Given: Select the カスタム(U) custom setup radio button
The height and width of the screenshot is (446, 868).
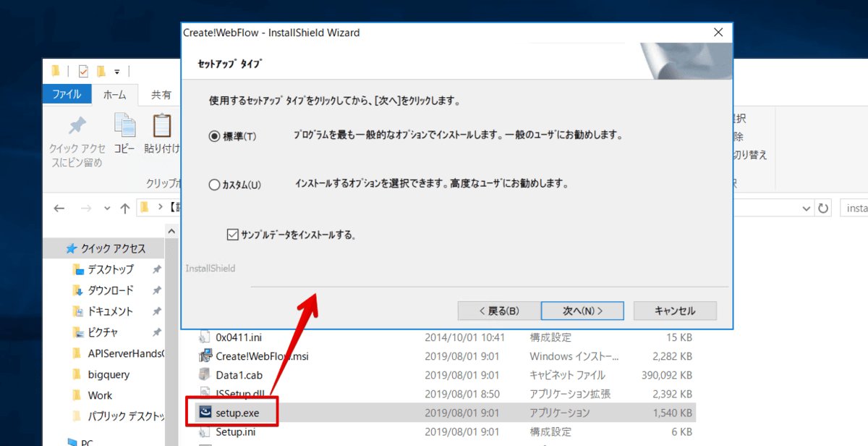Looking at the screenshot, I should pyautogui.click(x=214, y=185).
